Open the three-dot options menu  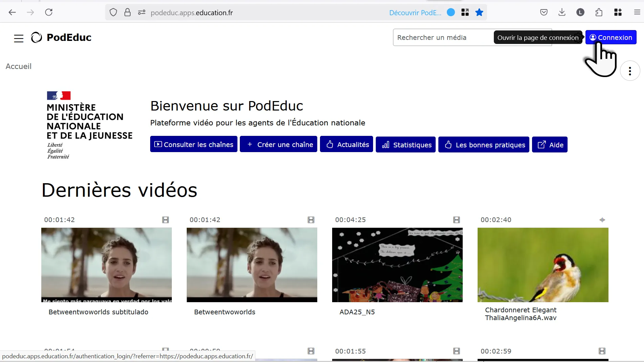630,71
